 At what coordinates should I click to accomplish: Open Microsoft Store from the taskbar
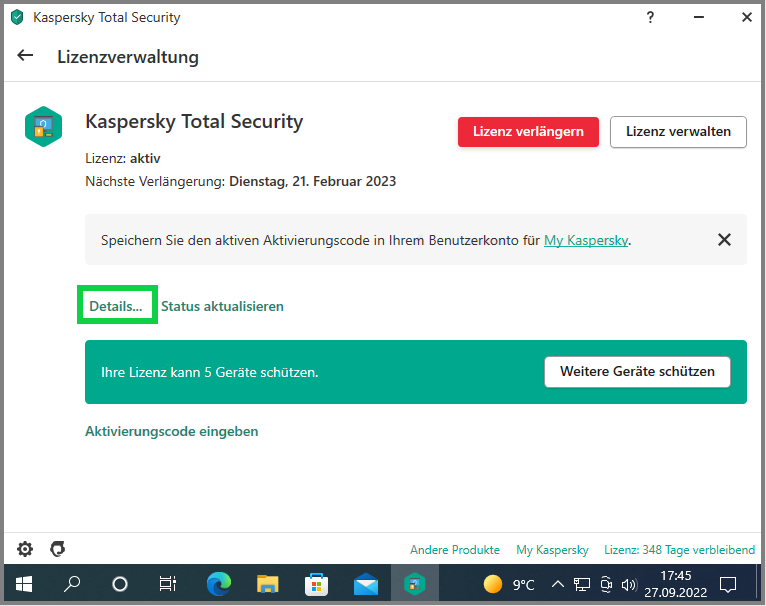click(317, 584)
